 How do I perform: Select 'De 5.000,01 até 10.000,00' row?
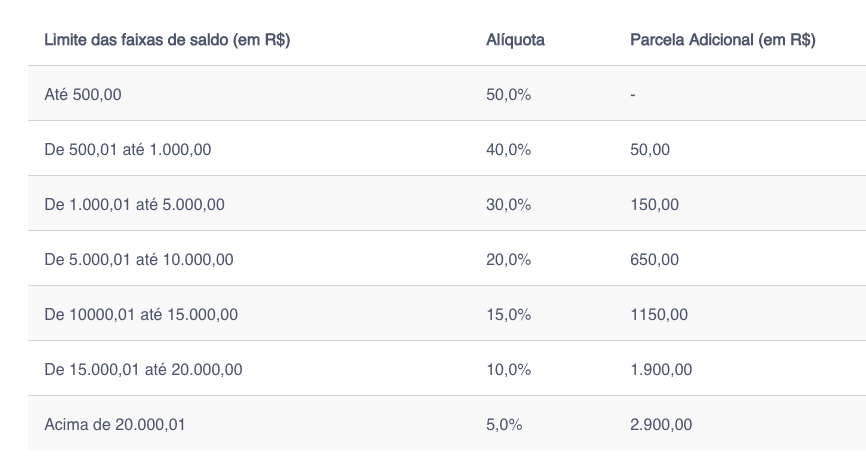[447, 258]
